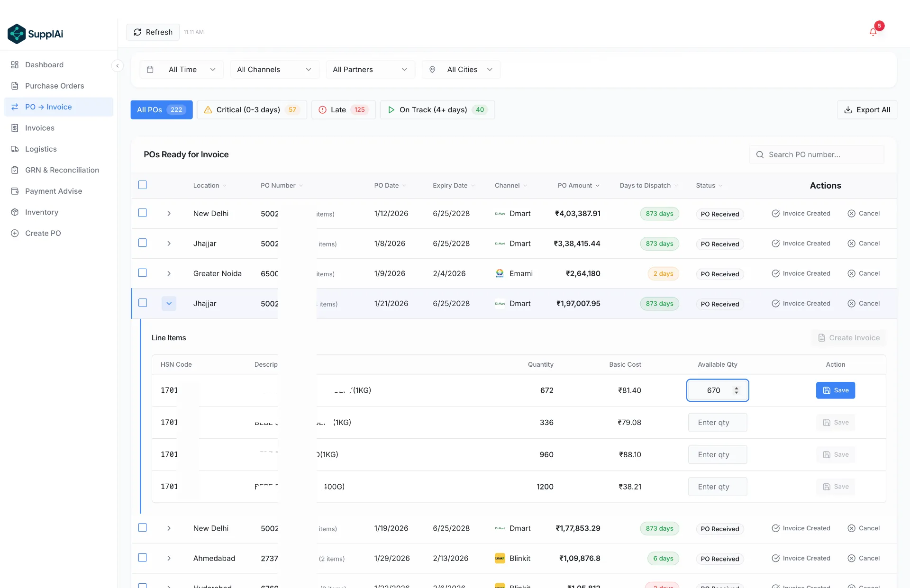Mark Invoice Created for Greater Noida PO
This screenshot has width=910, height=588.
pos(801,274)
